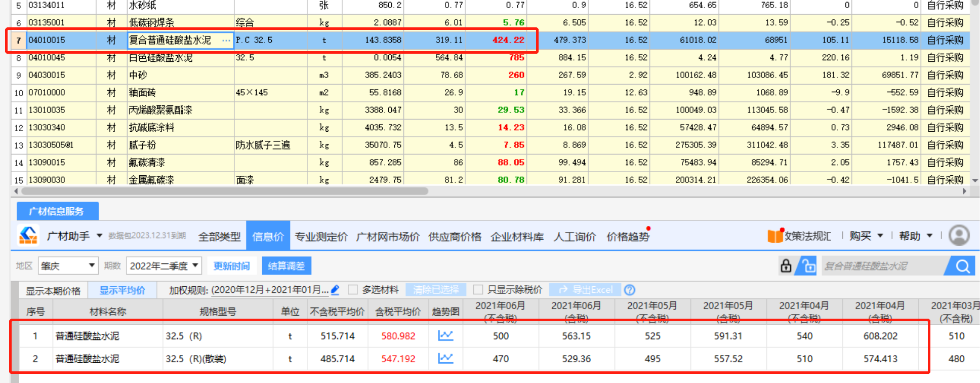Switch to 显示本期价格 tab

click(x=53, y=290)
